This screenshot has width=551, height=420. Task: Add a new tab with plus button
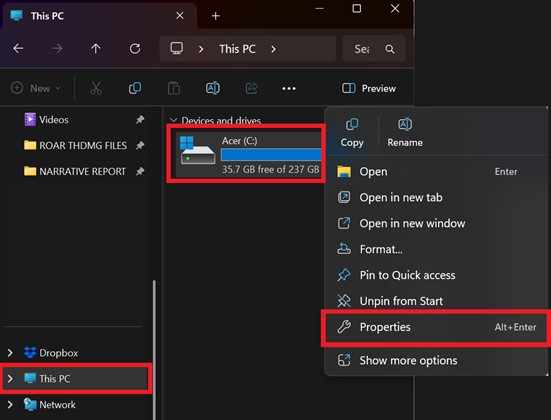pos(215,16)
